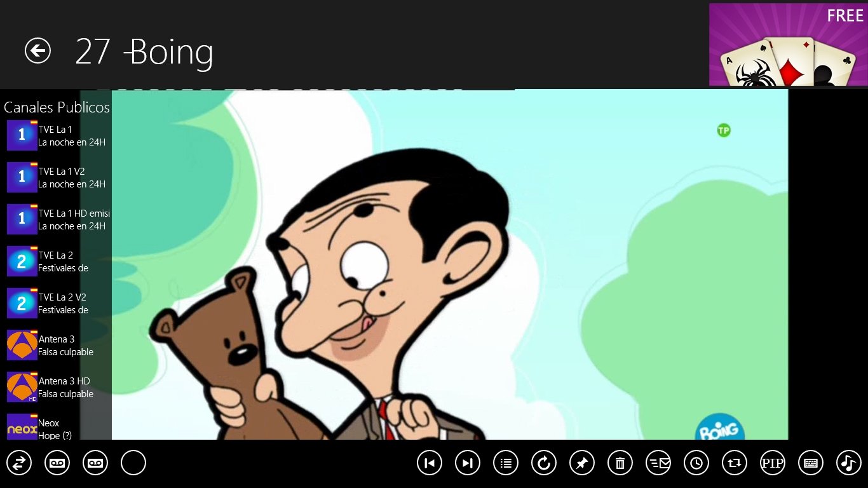Screen dimensions: 868x488
Task: Click the music note audio icon
Action: tap(849, 463)
